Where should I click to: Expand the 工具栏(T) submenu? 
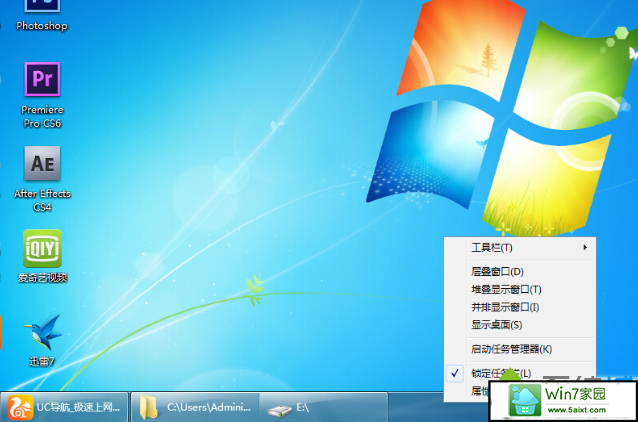(x=520, y=247)
